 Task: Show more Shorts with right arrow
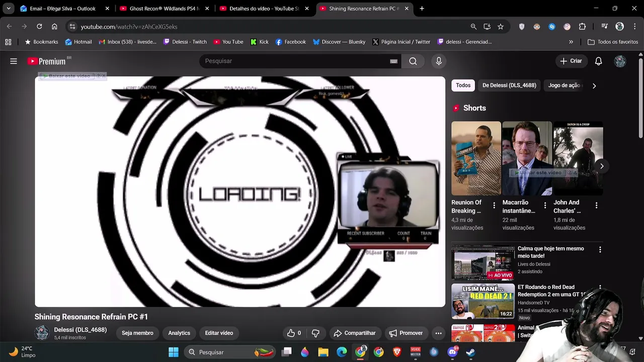(602, 166)
